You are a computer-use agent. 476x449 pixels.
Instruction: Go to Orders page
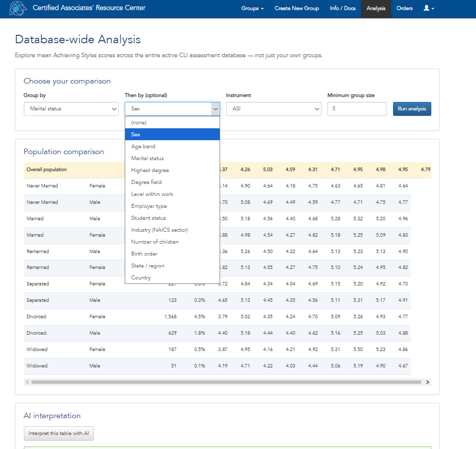pyautogui.click(x=404, y=8)
